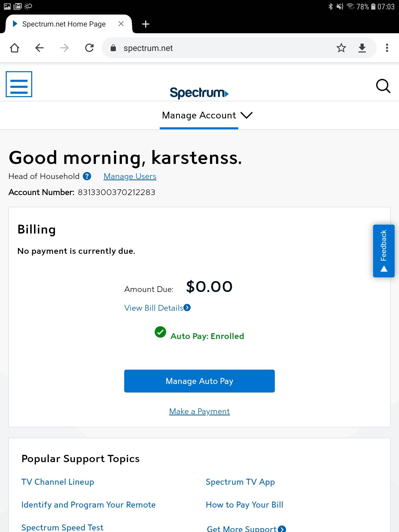Expand the Feedback side tab

384,251
